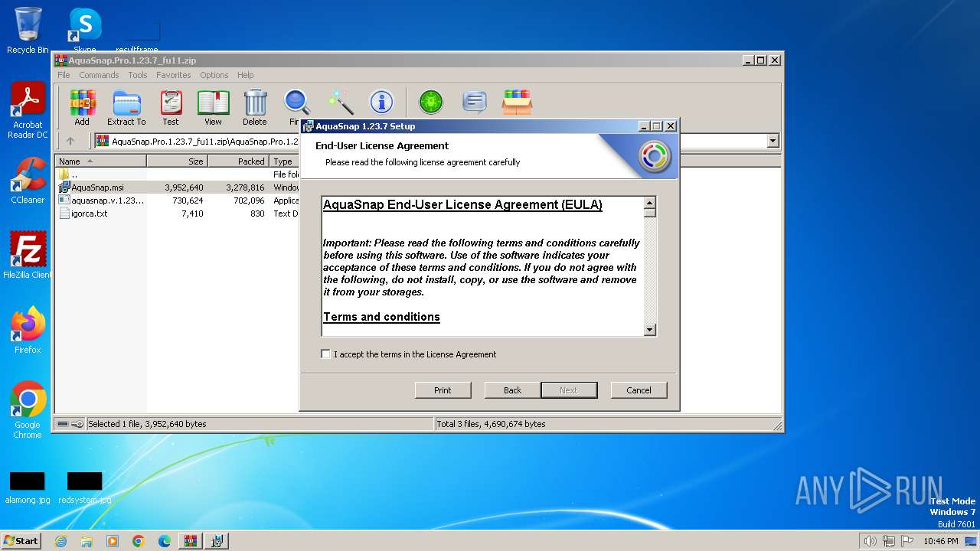Open the Help menu
Screen dimensions: 980x551
coord(246,75)
